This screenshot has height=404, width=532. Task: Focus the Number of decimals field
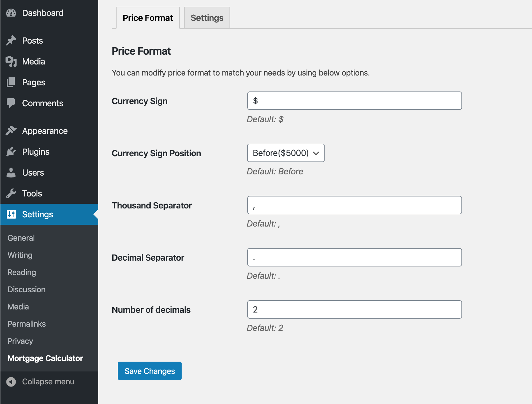pyautogui.click(x=354, y=309)
